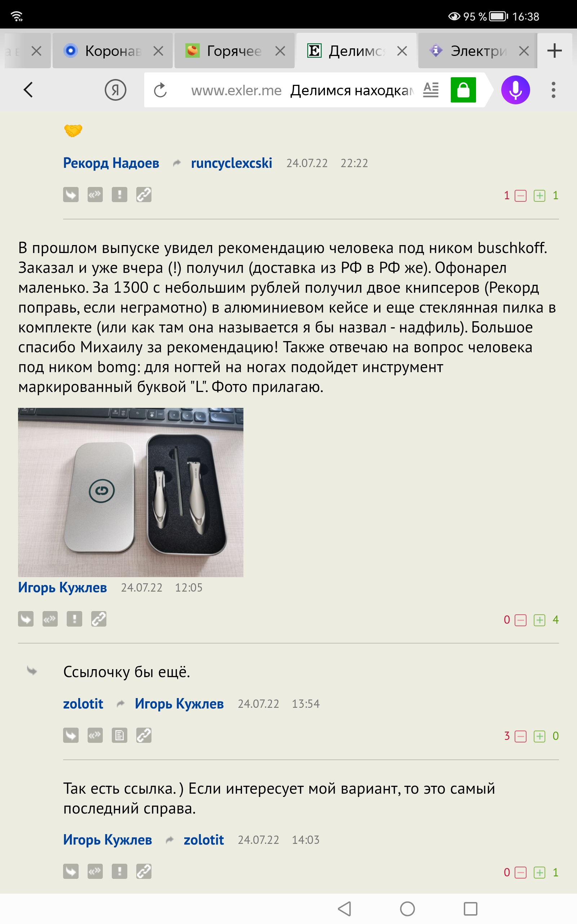This screenshot has width=577, height=924.
Task: Open the browser three-dot menu
Action: 553,90
